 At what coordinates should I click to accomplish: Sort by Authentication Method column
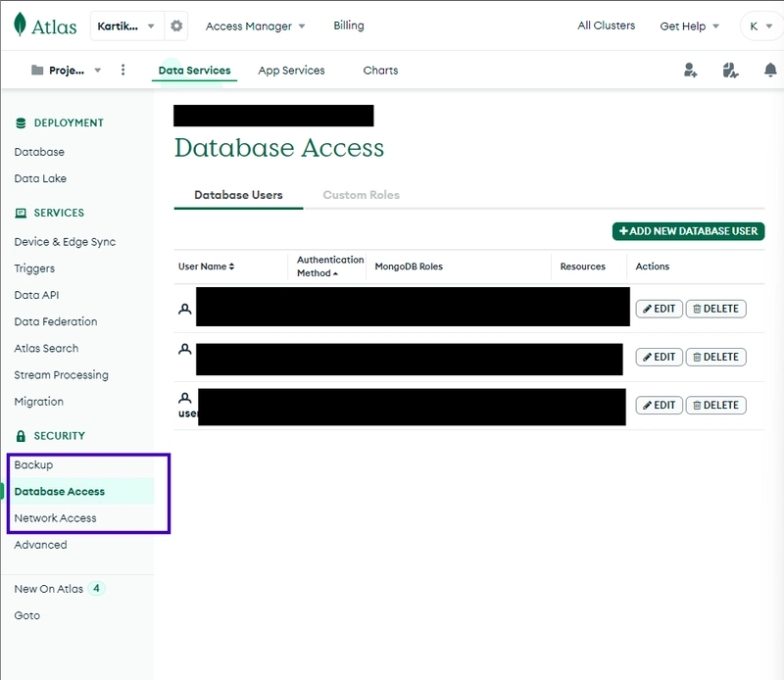pyautogui.click(x=330, y=267)
